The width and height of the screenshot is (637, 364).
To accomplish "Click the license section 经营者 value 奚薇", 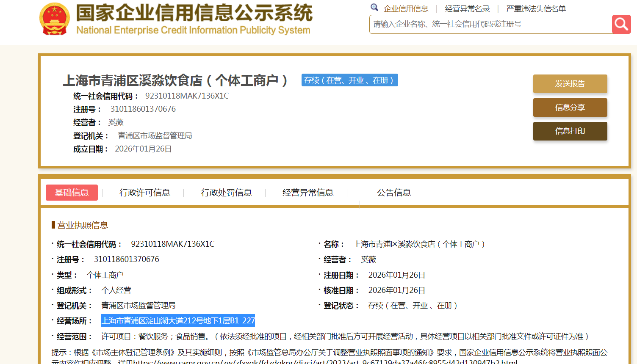I will 368,259.
